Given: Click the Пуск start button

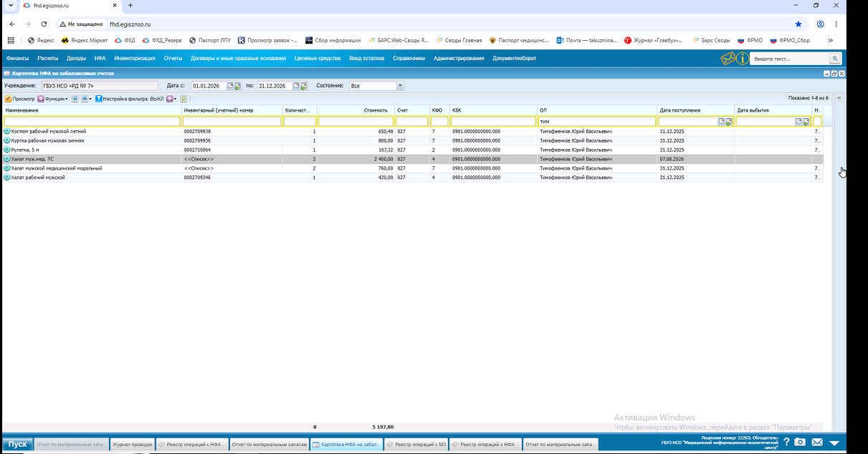Looking at the screenshot, I should click(17, 444).
